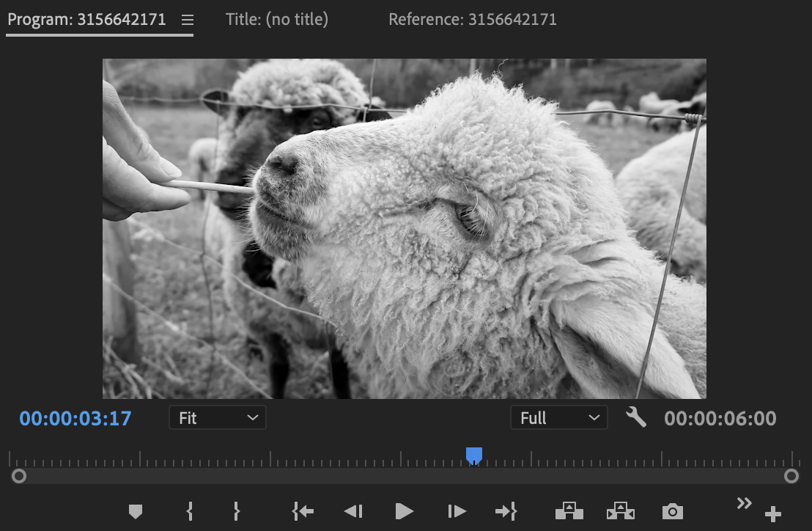Switch to the Title: (no title) tab
Image resolution: width=812 pixels, height=531 pixels.
277,20
